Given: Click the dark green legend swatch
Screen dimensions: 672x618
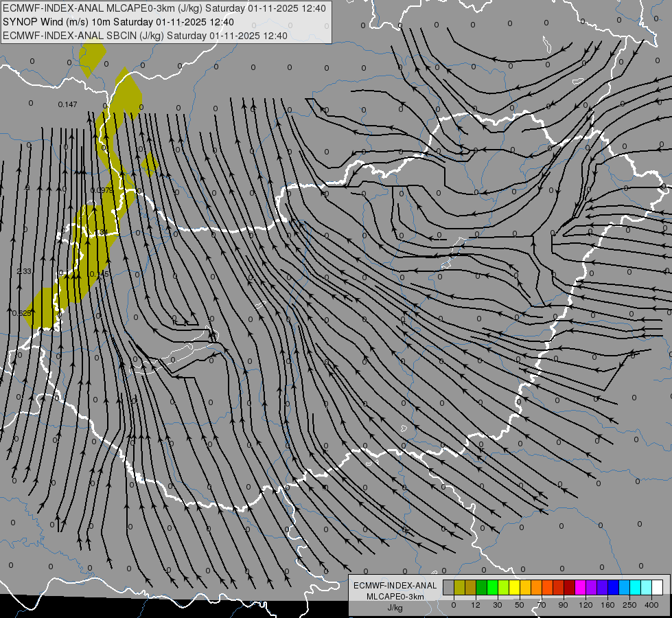Looking at the screenshot, I should [x=482, y=587].
